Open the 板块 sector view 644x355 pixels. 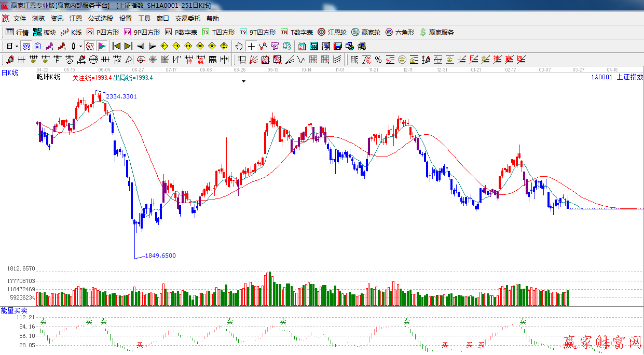pyautogui.click(x=45, y=32)
